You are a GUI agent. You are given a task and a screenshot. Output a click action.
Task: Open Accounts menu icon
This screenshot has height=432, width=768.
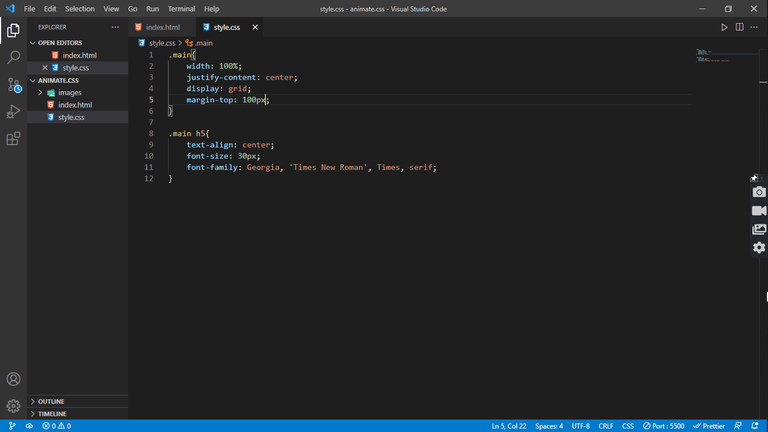coord(13,379)
